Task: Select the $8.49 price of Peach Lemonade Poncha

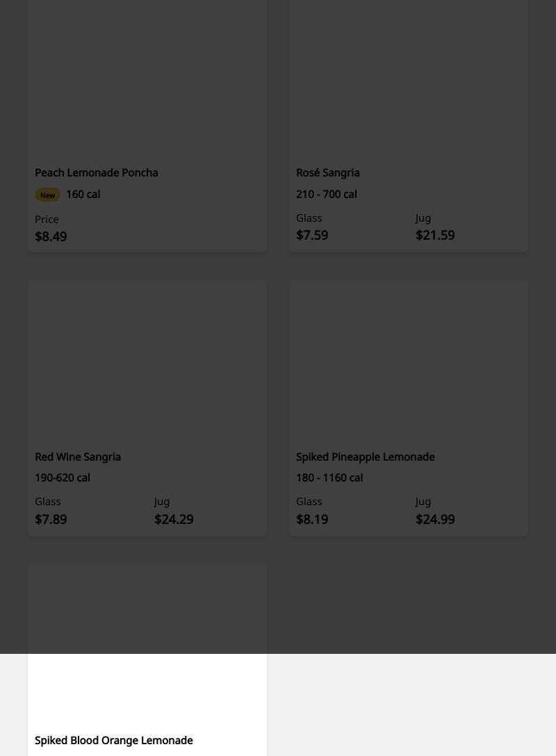Action: [x=51, y=236]
